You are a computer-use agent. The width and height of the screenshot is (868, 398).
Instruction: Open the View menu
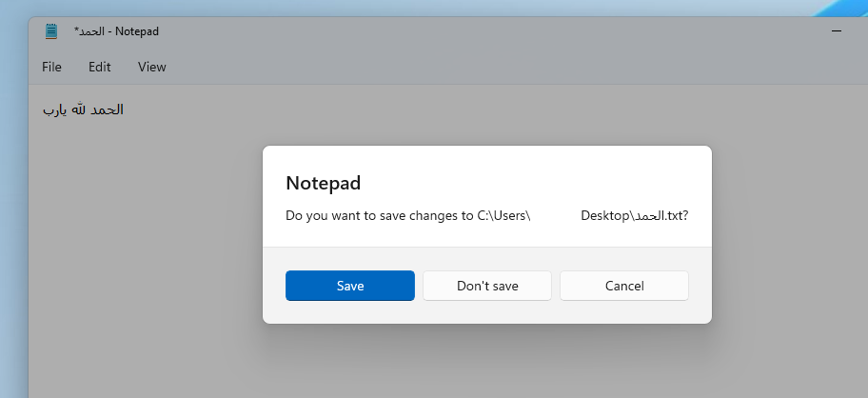click(151, 67)
